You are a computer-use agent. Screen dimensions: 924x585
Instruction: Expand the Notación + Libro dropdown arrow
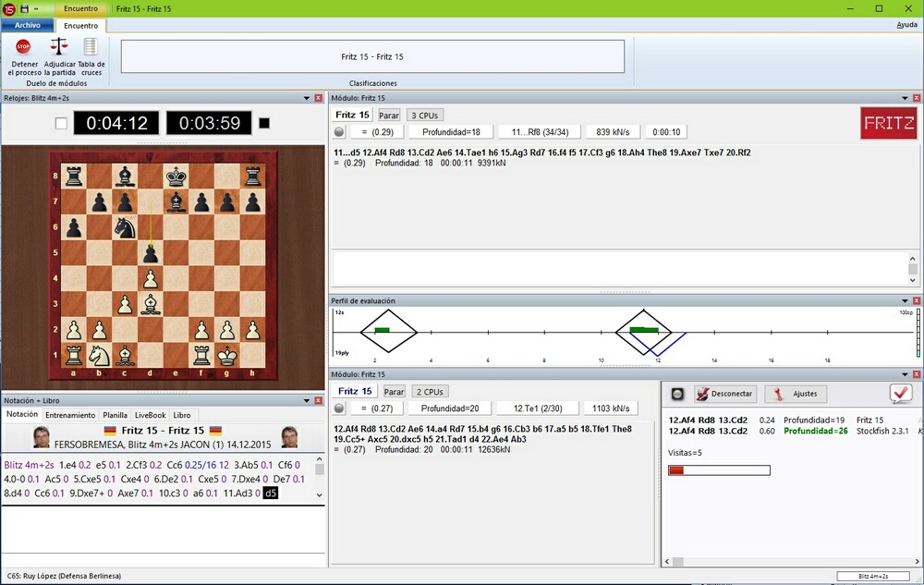point(307,401)
